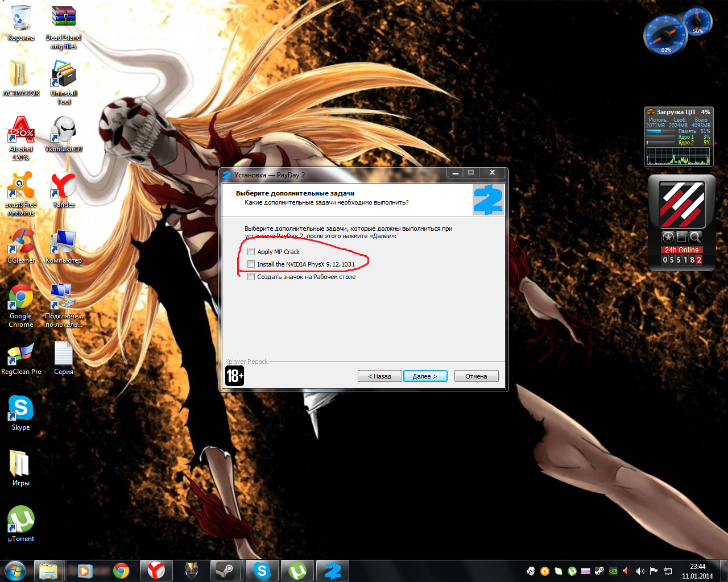Select the Uninstall Tool shortcut
Screen dimensions: 728x582
[x=64, y=83]
